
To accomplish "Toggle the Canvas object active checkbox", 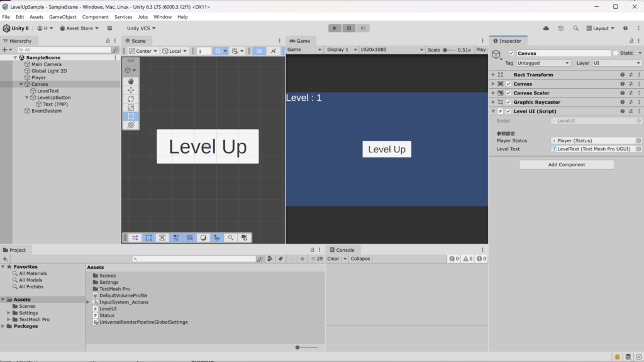I will [511, 54].
